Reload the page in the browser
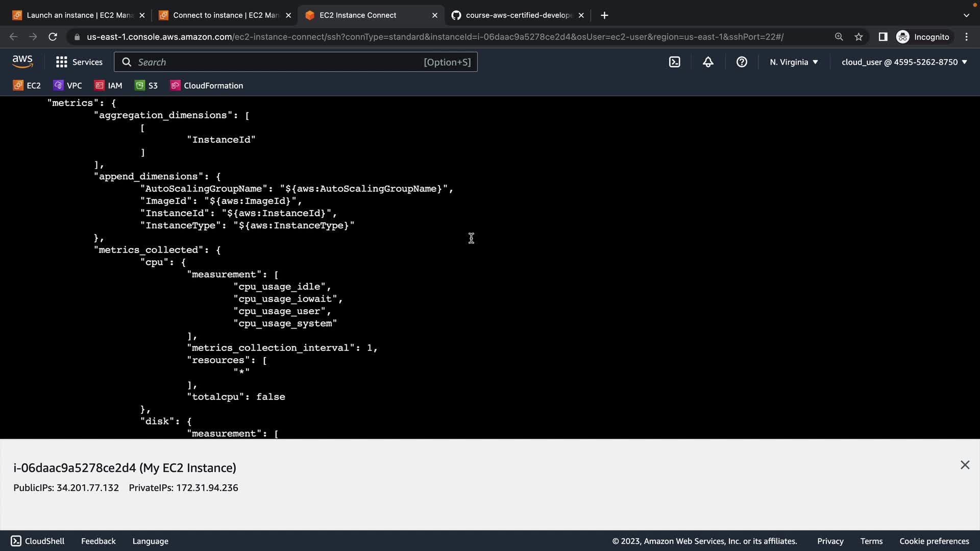The height and width of the screenshot is (551, 980). [x=53, y=37]
